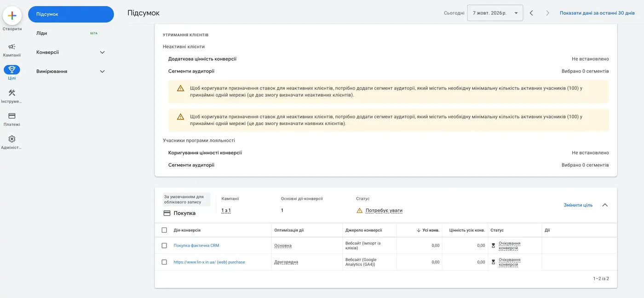Image resolution: width=644 pixels, height=298 pixels.
Task: Check the Покупка фактична CRM row checkbox
Action: click(164, 246)
